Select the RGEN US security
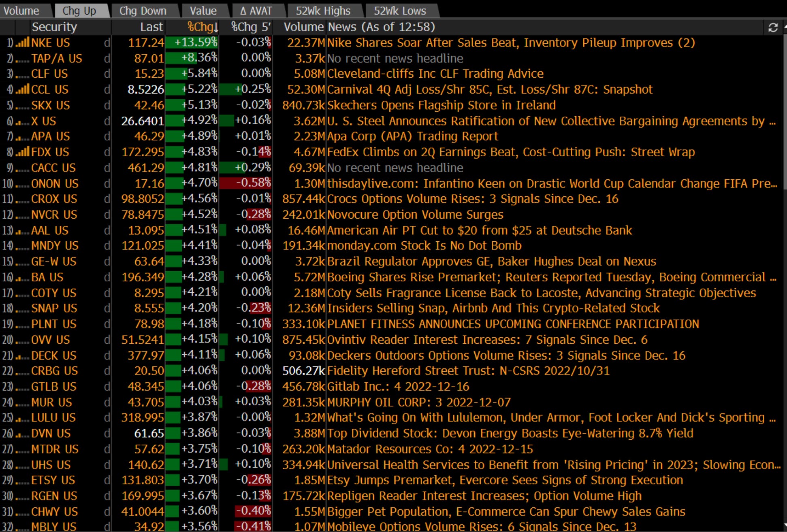The width and height of the screenshot is (787, 532). pos(54,496)
